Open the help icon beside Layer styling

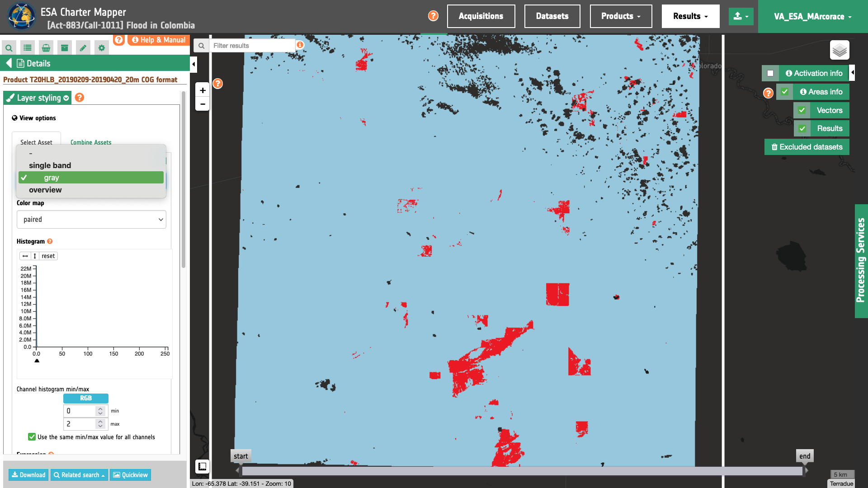pyautogui.click(x=80, y=98)
